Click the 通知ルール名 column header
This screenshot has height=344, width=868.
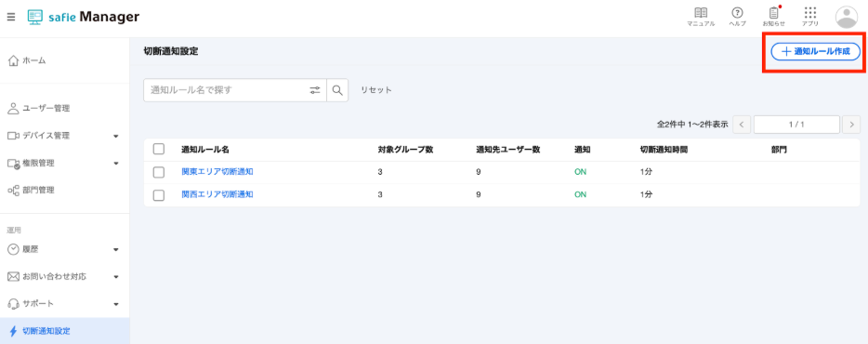click(x=205, y=150)
